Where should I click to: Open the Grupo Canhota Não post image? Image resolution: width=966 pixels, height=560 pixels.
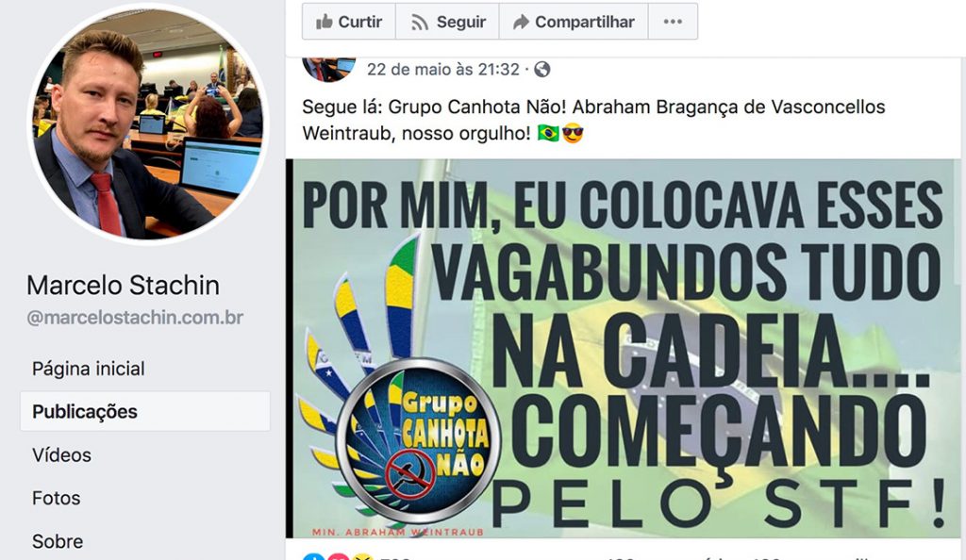624,349
